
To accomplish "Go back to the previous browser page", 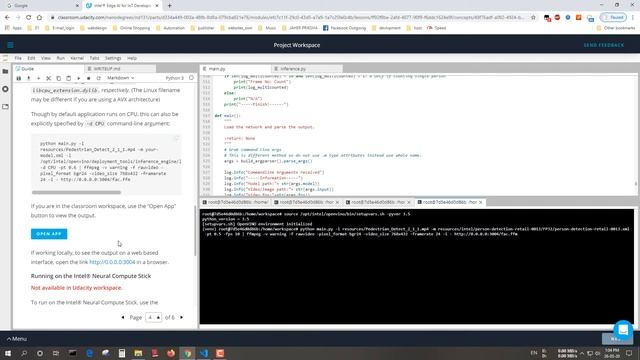I will [x=7, y=18].
